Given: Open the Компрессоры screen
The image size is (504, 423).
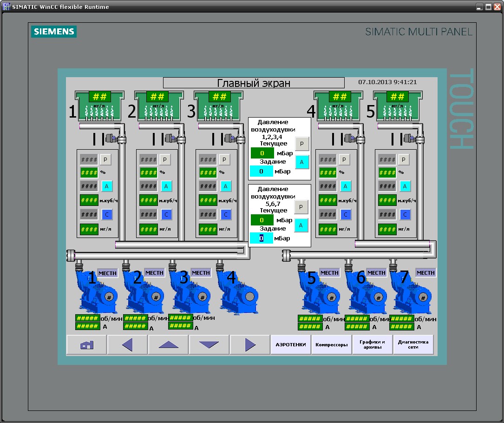Looking at the screenshot, I should tap(331, 345).
